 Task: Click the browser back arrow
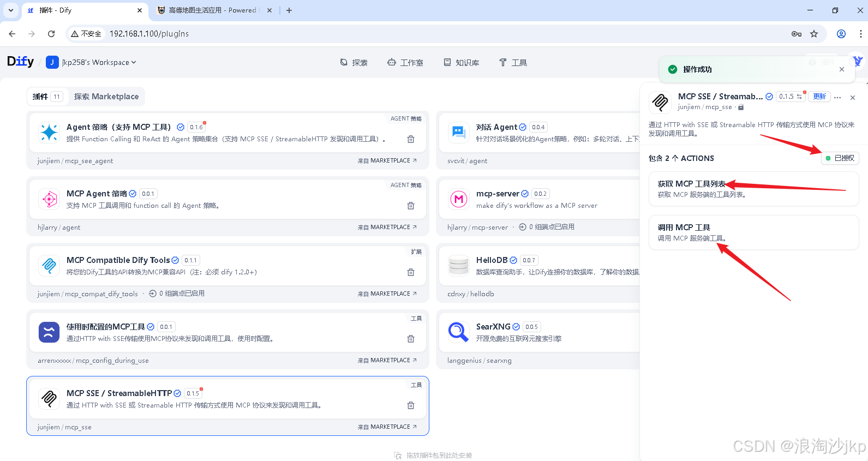[12, 34]
